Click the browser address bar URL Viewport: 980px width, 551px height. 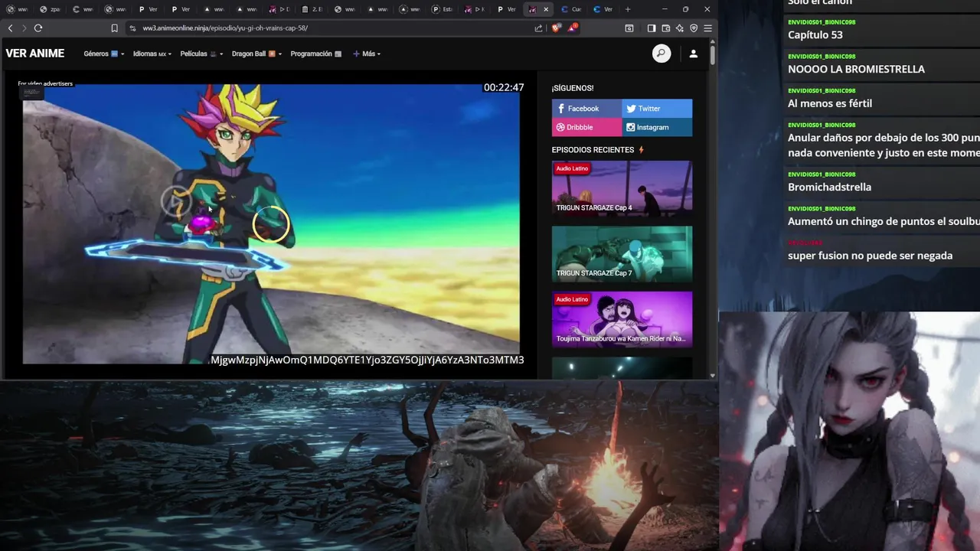point(225,28)
